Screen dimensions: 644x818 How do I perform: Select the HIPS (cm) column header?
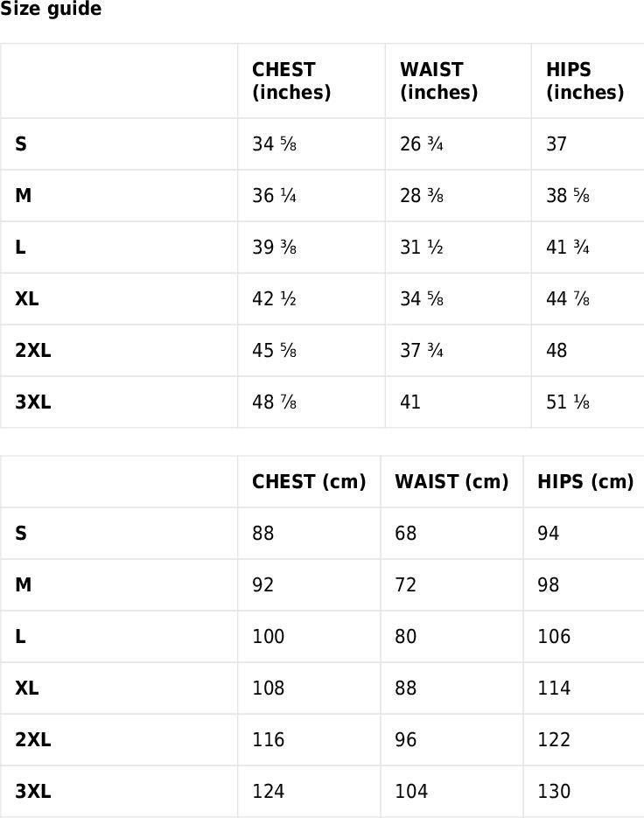[585, 481]
